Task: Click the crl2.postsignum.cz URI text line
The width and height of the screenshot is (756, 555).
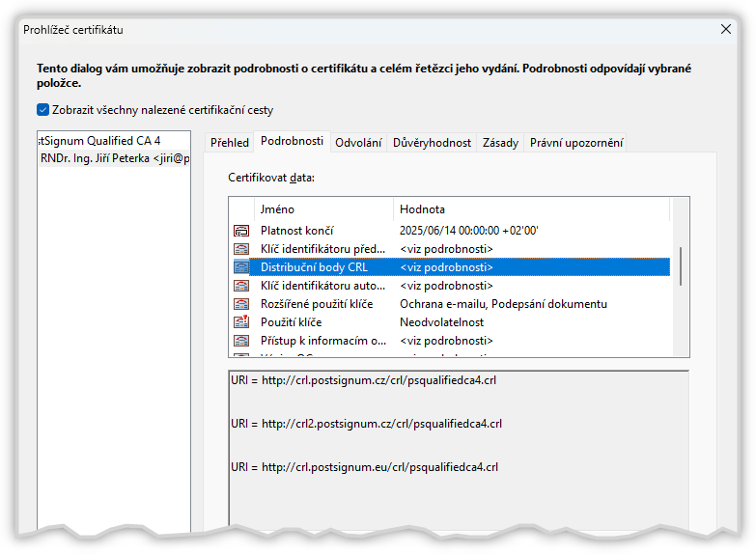Action: [366, 424]
